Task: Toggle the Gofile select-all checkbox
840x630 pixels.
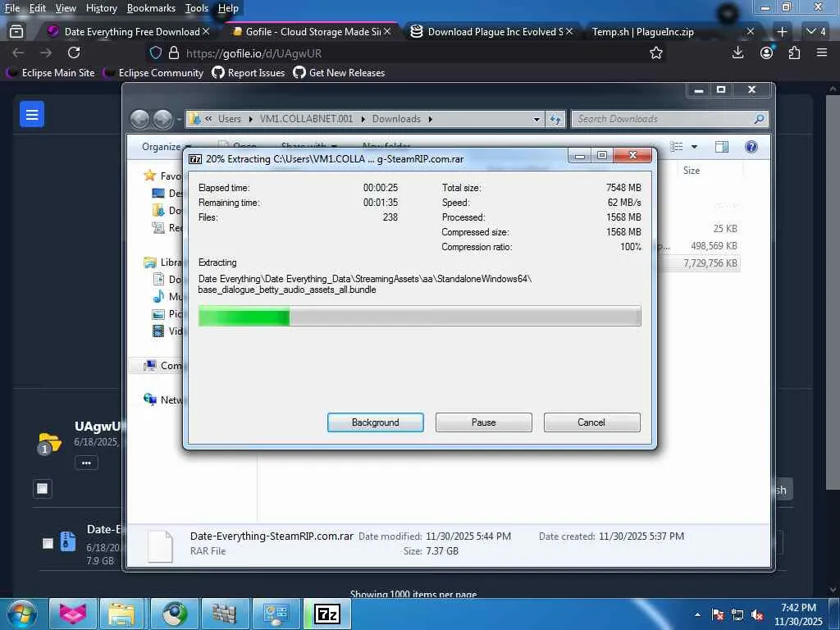Action: point(43,489)
